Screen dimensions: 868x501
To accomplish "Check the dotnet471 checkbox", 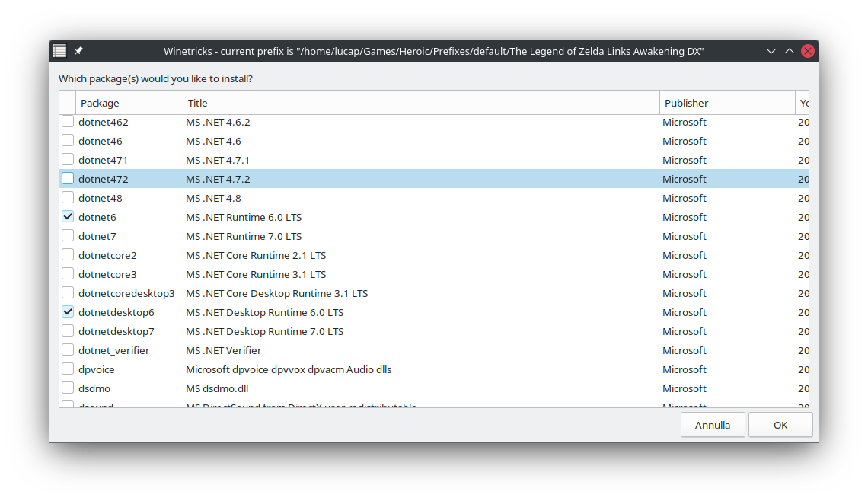I will coord(68,159).
